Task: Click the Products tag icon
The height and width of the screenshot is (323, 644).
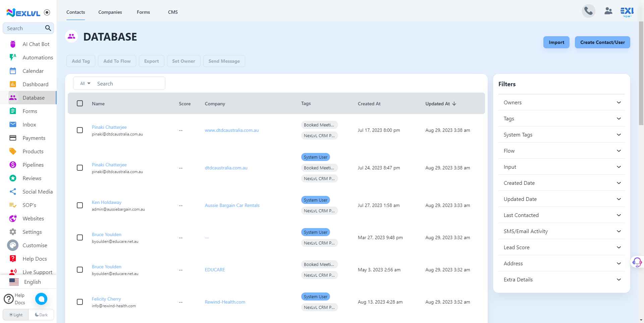Action: [13, 151]
